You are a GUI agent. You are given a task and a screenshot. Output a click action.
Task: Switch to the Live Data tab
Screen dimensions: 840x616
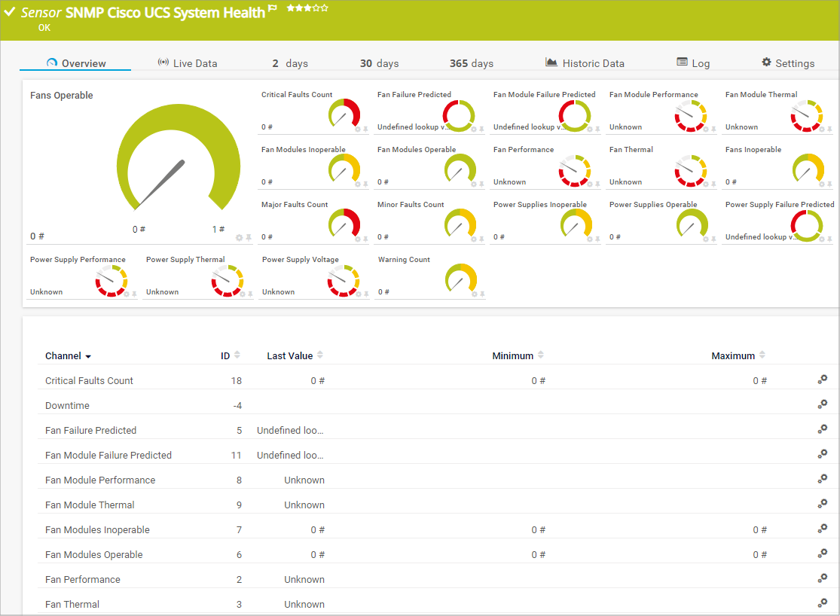click(188, 63)
